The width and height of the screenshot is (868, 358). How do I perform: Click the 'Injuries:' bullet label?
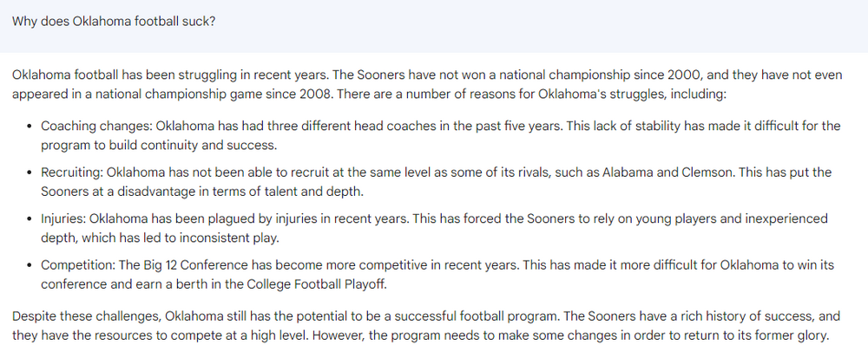63,218
